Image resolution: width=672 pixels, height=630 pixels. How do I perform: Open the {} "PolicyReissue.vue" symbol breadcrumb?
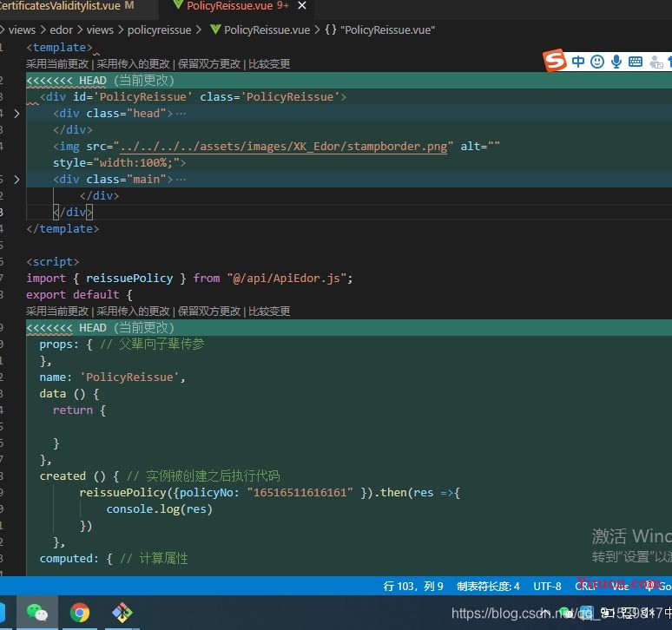[379, 30]
